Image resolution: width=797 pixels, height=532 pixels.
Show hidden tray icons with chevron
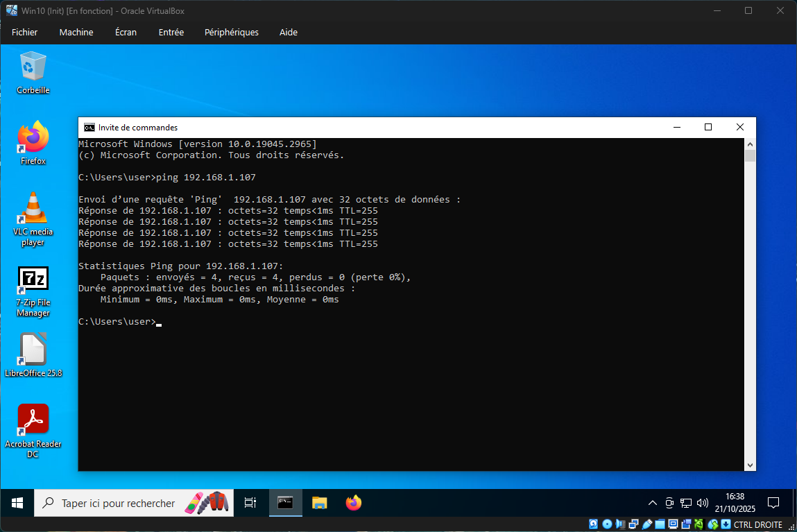pyautogui.click(x=652, y=503)
